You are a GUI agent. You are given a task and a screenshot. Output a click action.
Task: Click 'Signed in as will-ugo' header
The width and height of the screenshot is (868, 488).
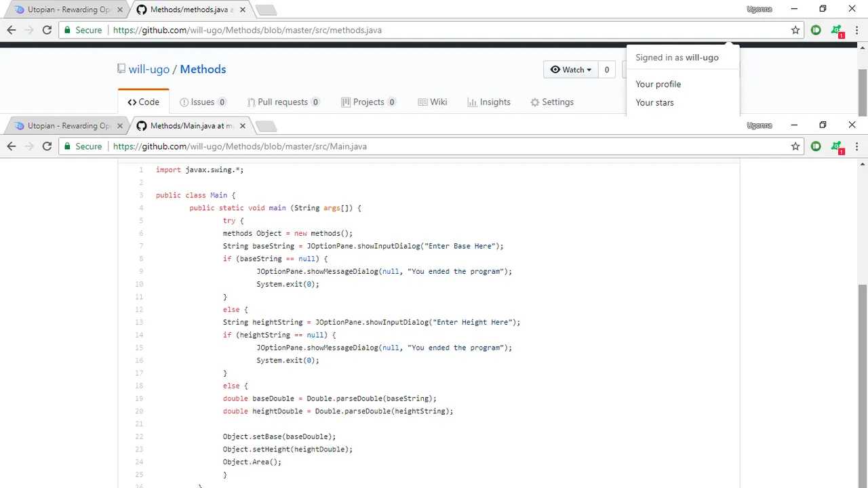(x=677, y=58)
